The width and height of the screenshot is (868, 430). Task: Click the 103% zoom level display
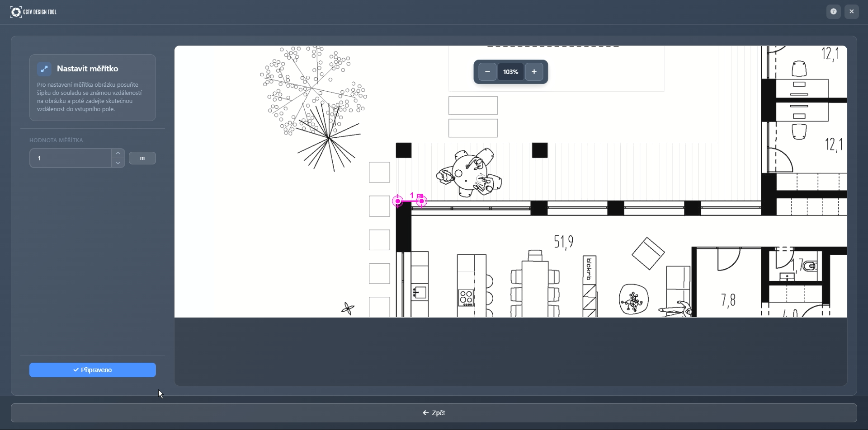pyautogui.click(x=511, y=72)
